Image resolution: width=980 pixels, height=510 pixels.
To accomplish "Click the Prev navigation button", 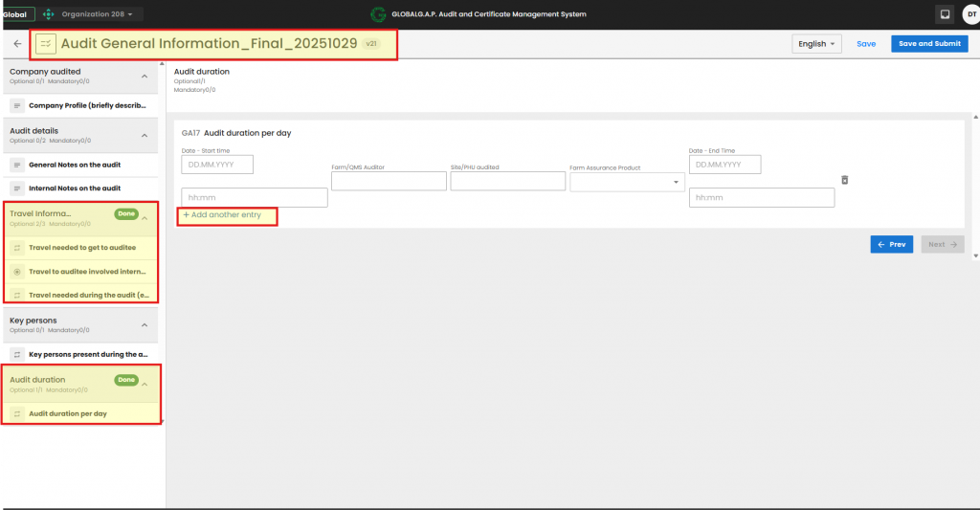I will 891,244.
